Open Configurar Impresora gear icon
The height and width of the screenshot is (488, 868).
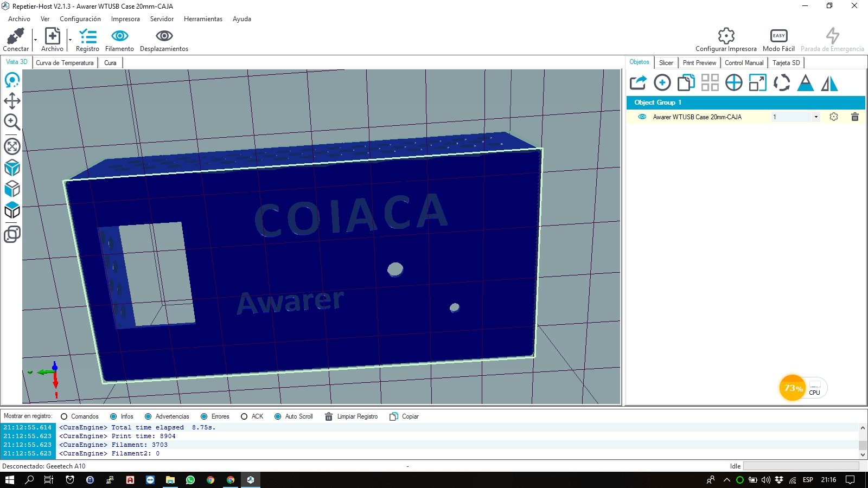click(726, 36)
